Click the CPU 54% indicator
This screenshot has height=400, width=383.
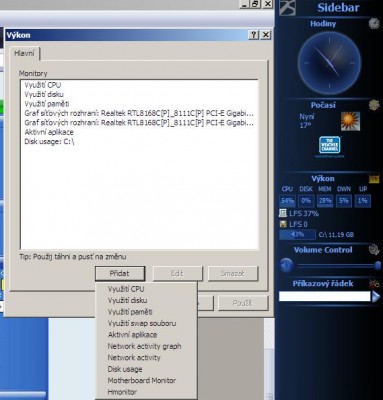tap(287, 201)
